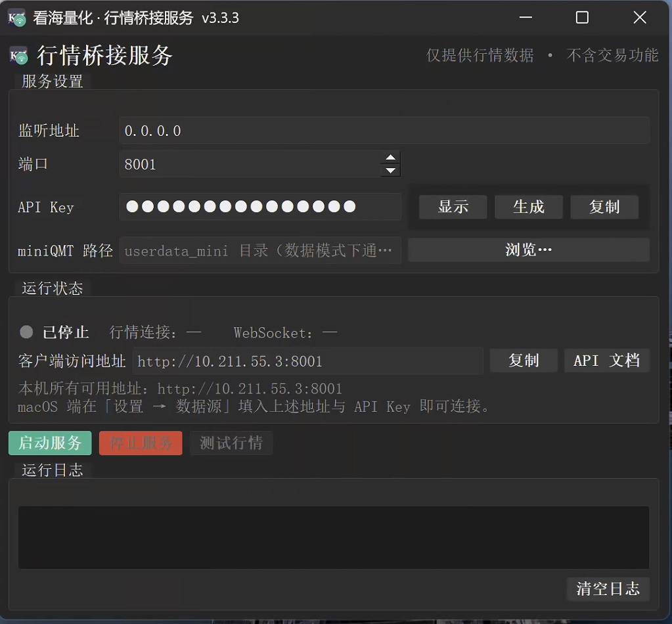Decrease port with the down arrow
Image resolution: width=672 pixels, height=624 pixels.
tap(390, 171)
